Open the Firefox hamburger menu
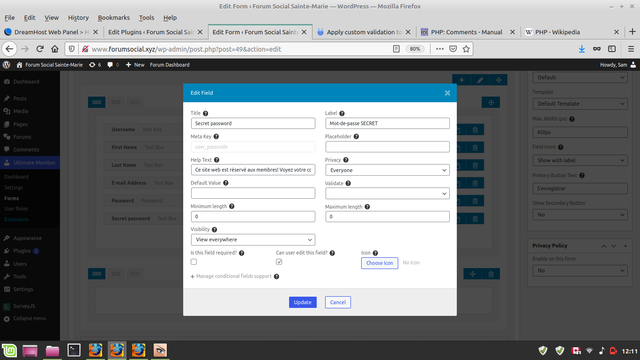Viewport: 640px width, 360px height. click(631, 49)
